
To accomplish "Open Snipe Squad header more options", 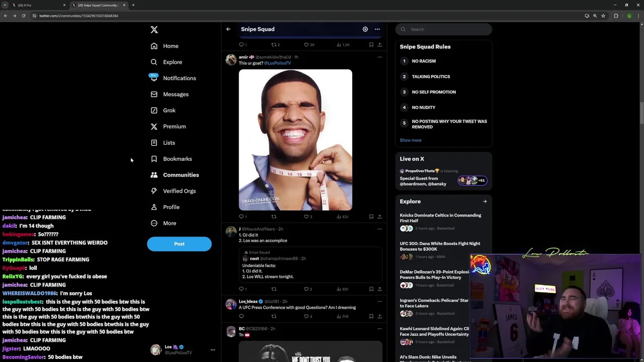I will coord(377,29).
